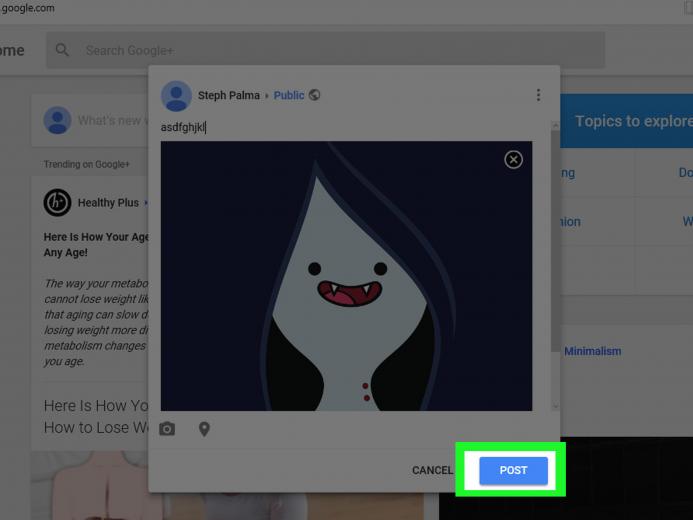The width and height of the screenshot is (693, 520).
Task: Open Healthy Plus profile name
Action: (108, 203)
